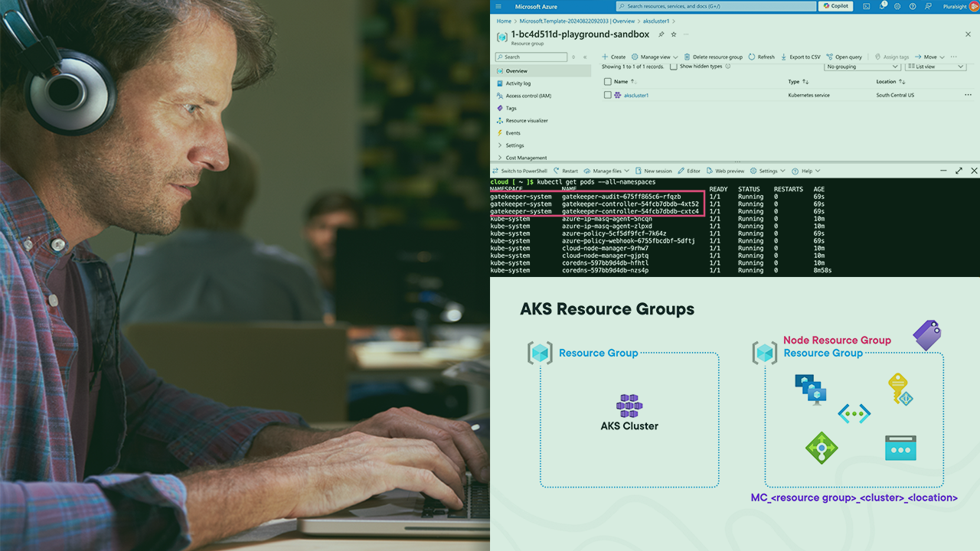Check the akscluster1 row checkbox
Viewport: 980px width, 551px height.
(608, 96)
